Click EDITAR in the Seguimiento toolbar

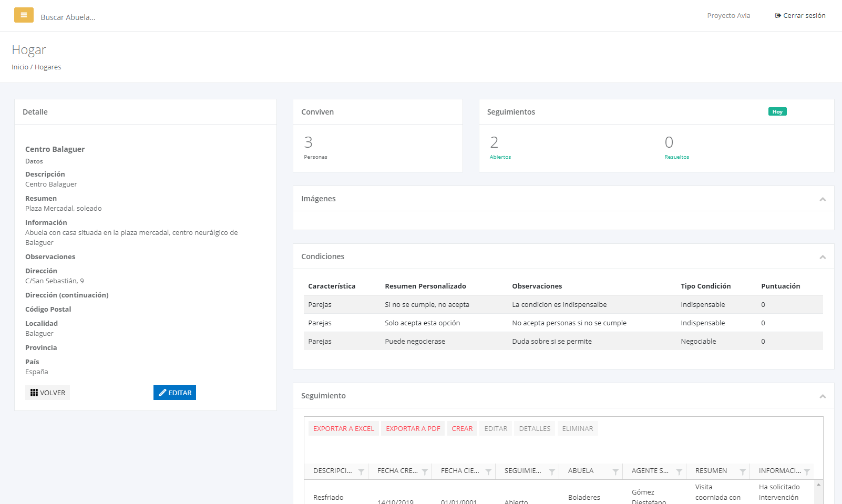click(x=496, y=429)
